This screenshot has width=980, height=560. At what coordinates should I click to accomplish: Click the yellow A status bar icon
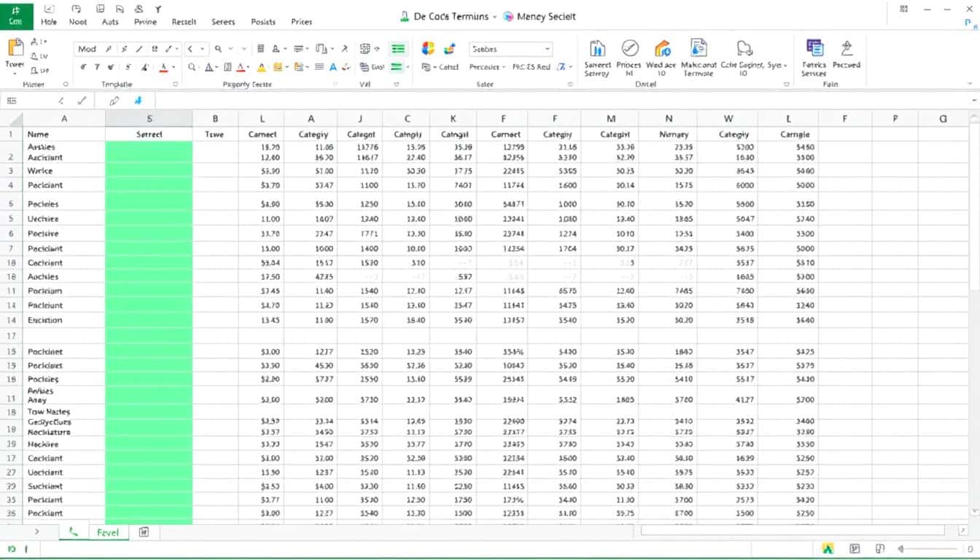[x=828, y=548]
